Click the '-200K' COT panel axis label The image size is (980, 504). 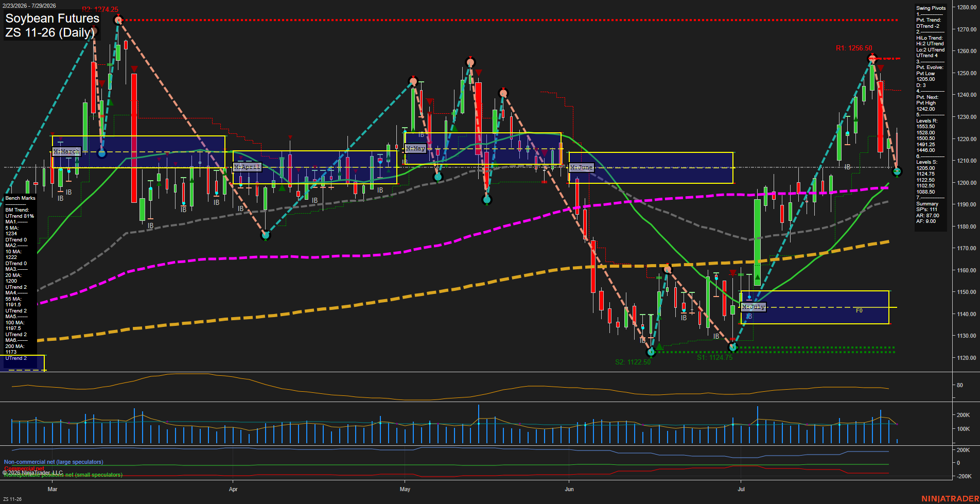click(963, 476)
